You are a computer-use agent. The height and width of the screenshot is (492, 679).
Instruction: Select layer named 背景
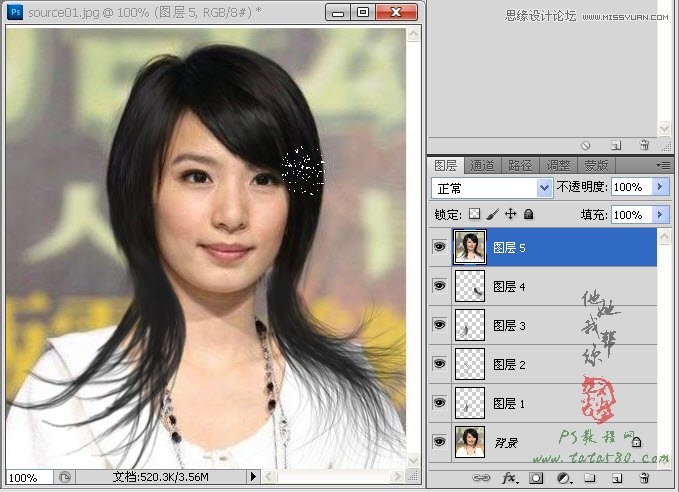pyautogui.click(x=506, y=443)
